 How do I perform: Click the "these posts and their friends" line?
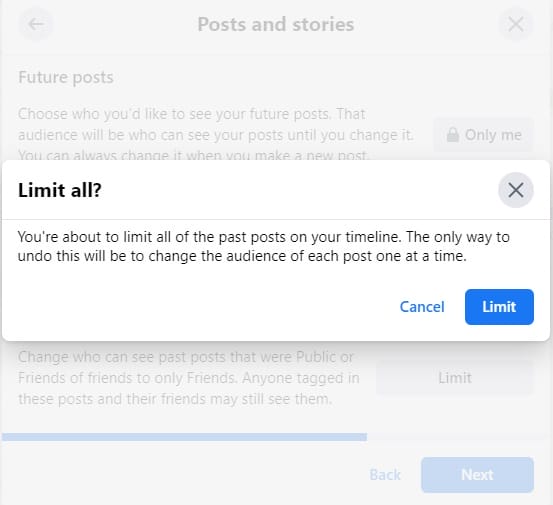[x=175, y=399]
